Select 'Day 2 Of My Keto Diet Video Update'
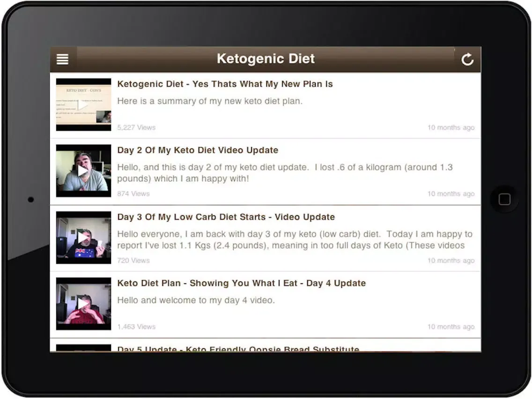This screenshot has width=532, height=399. coord(198,150)
